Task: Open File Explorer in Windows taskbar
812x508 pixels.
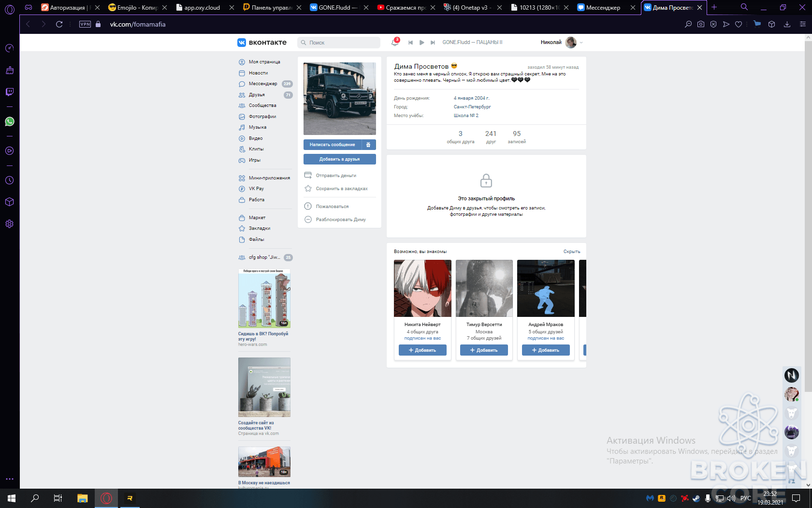Action: [x=83, y=498]
